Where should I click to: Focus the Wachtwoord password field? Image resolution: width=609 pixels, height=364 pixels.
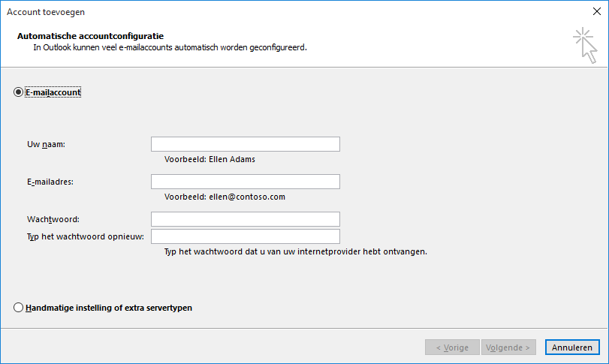[x=245, y=219]
